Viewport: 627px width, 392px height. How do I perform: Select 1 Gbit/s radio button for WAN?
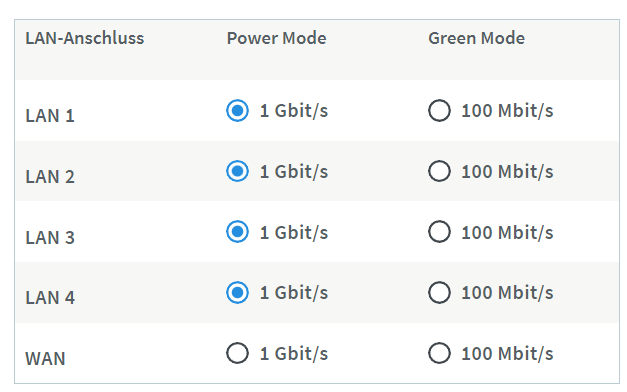pos(237,353)
